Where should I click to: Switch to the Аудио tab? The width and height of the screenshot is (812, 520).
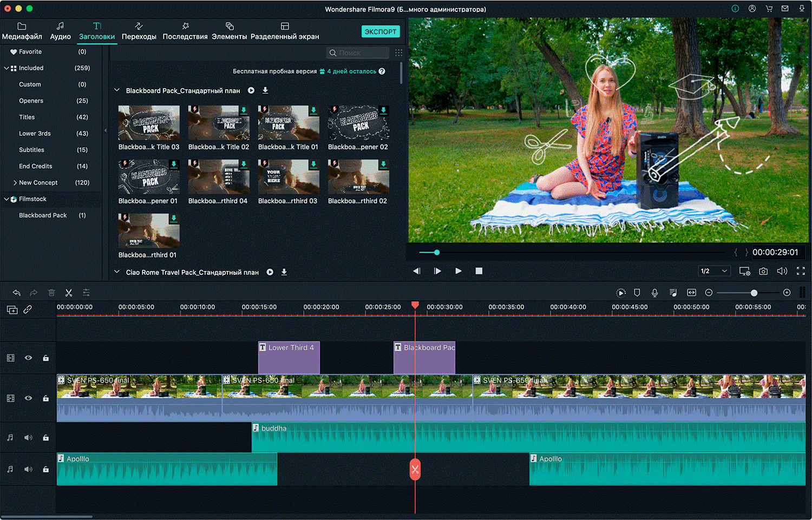(x=61, y=31)
